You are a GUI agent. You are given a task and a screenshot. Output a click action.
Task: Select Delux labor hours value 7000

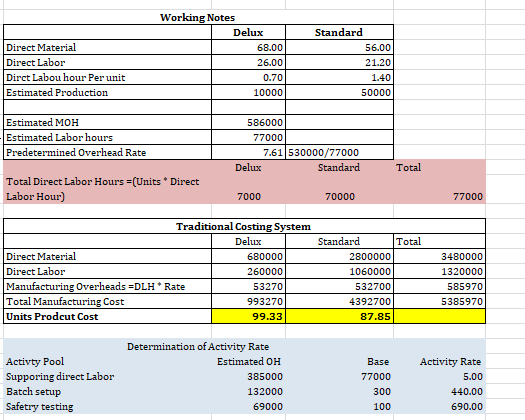click(249, 197)
